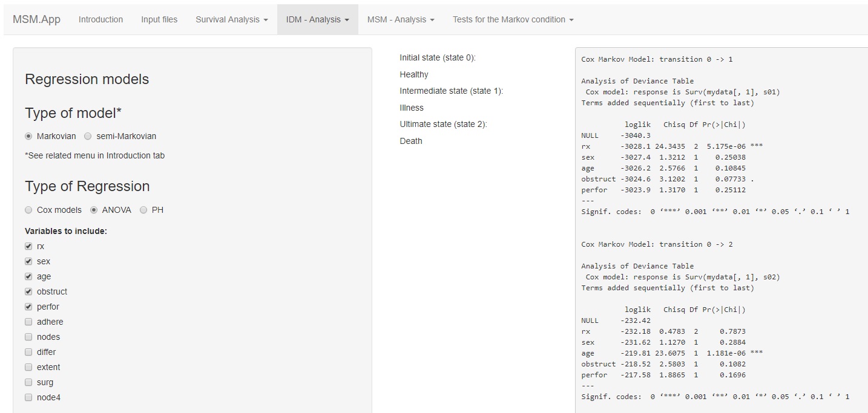
Task: Uncheck the rx variable checkbox
Action: pyautogui.click(x=28, y=246)
